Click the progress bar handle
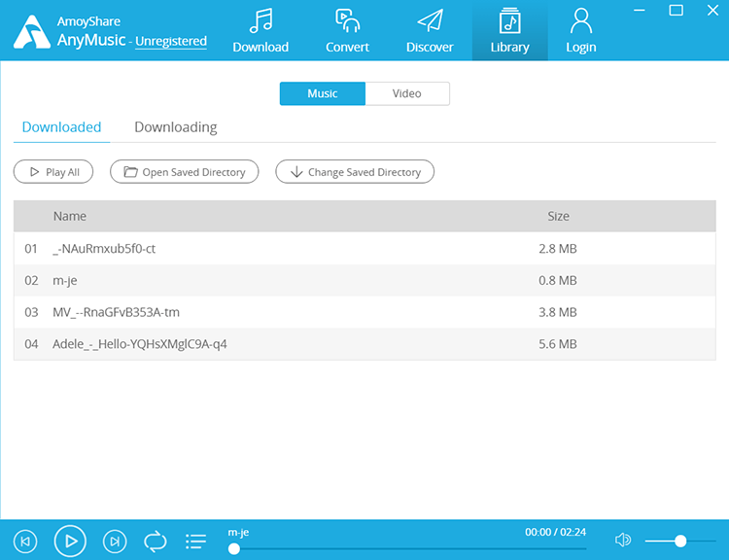The image size is (729, 560). (x=234, y=549)
